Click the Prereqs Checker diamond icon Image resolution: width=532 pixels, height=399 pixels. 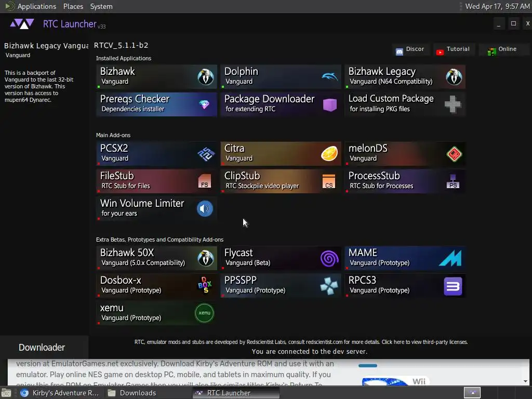(204, 104)
